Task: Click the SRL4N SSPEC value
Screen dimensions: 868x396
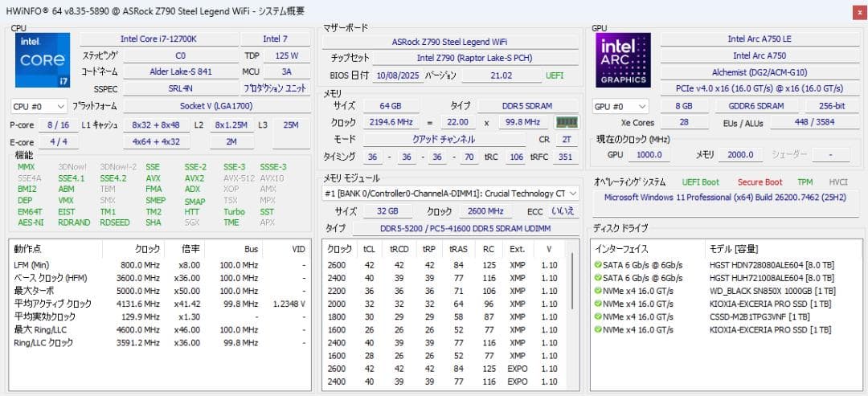Action: click(181, 88)
